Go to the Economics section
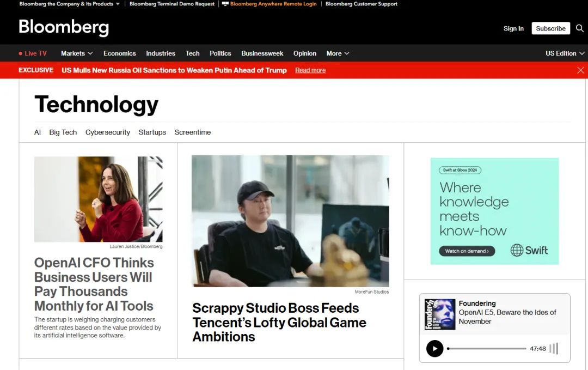 (x=119, y=53)
